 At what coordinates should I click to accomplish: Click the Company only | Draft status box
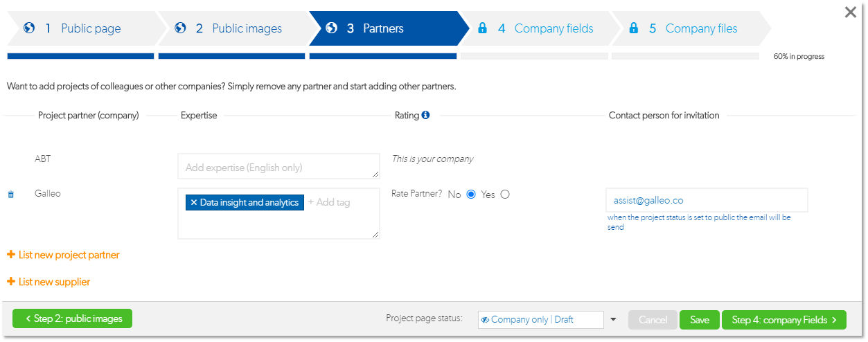click(541, 320)
